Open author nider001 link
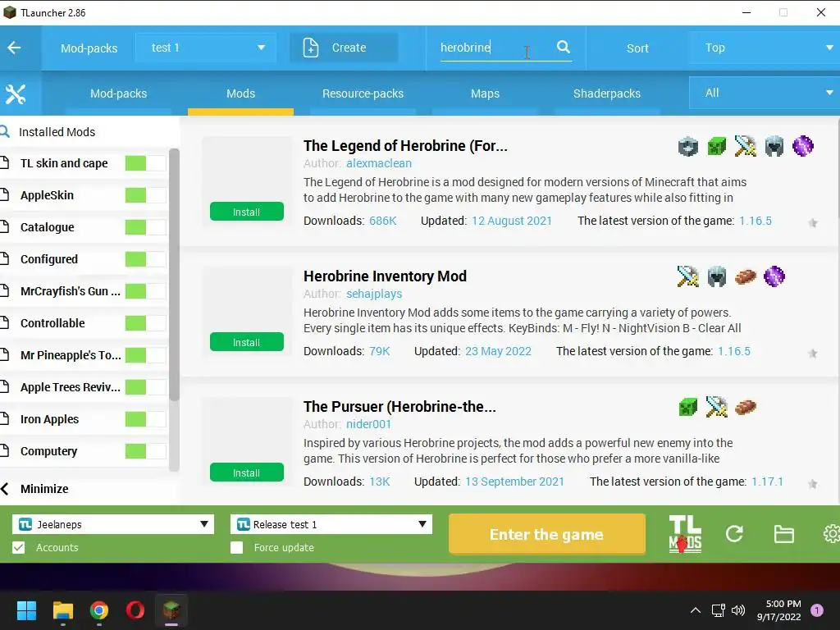The image size is (840, 630). [x=368, y=424]
